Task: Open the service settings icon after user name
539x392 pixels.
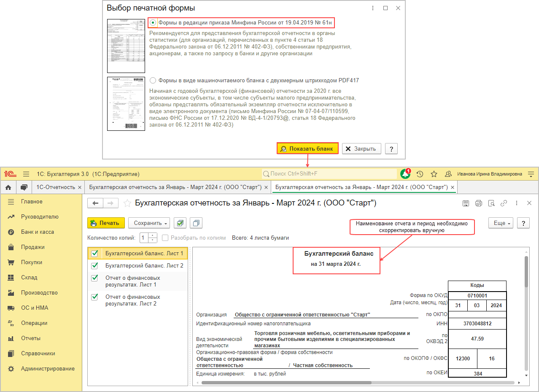Action: click(x=531, y=174)
